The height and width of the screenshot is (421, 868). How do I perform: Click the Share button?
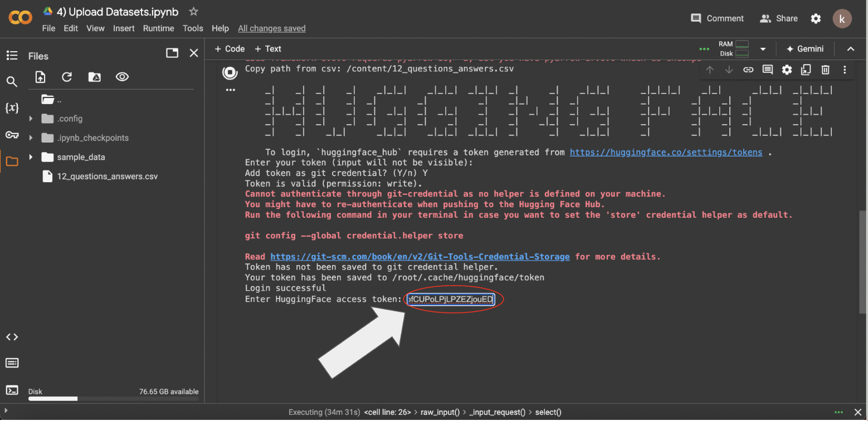tap(779, 18)
